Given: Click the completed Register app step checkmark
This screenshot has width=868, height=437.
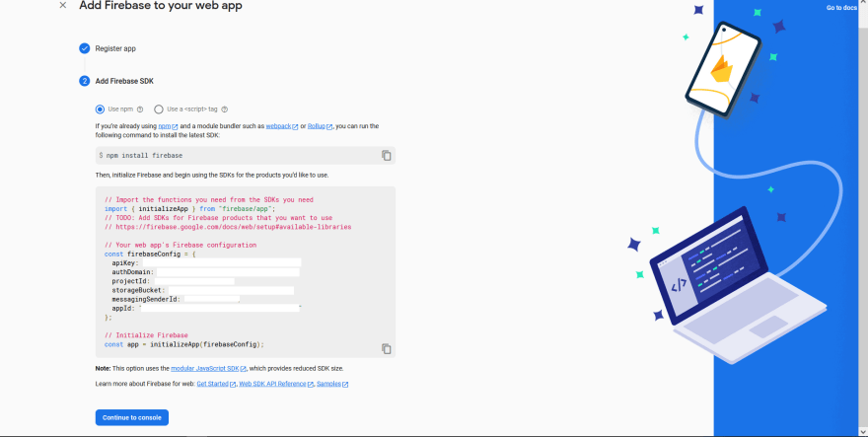Looking at the screenshot, I should point(84,48).
